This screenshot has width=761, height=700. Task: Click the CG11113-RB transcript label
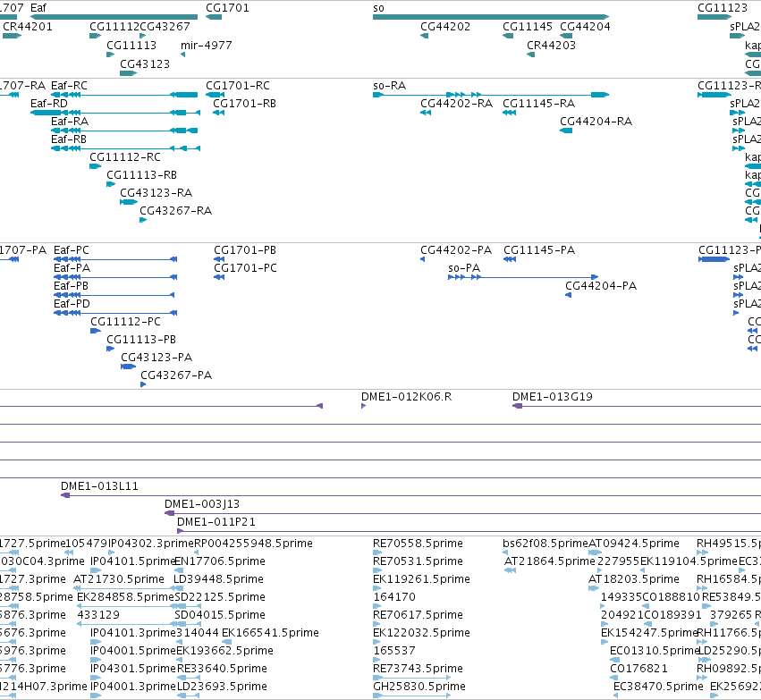click(141, 175)
